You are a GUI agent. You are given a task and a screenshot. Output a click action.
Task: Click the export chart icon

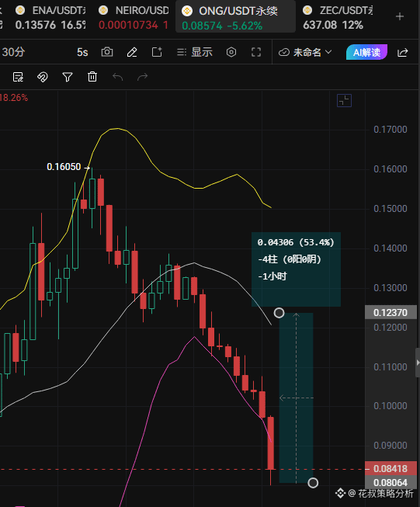(157, 52)
